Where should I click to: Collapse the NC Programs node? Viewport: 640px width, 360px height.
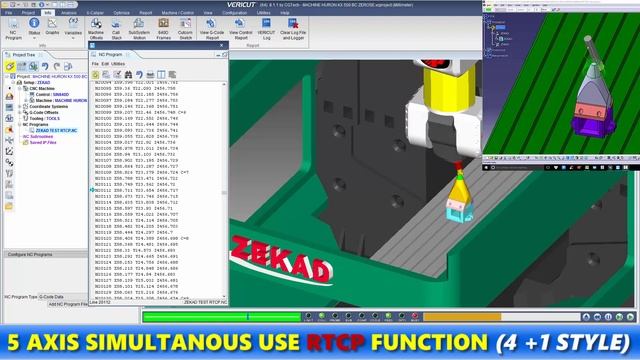point(20,124)
